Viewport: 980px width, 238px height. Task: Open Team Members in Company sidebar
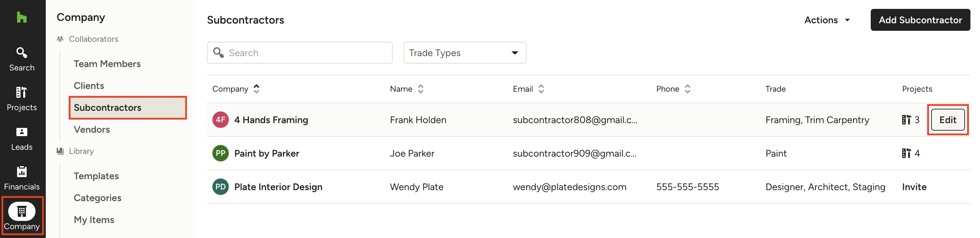click(107, 64)
